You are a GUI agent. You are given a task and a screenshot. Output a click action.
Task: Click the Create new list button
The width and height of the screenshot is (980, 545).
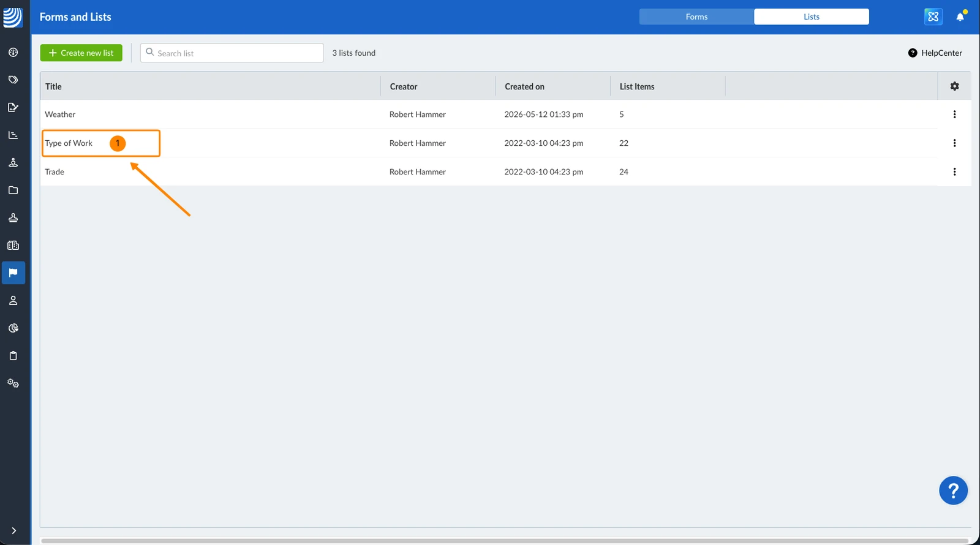[81, 53]
